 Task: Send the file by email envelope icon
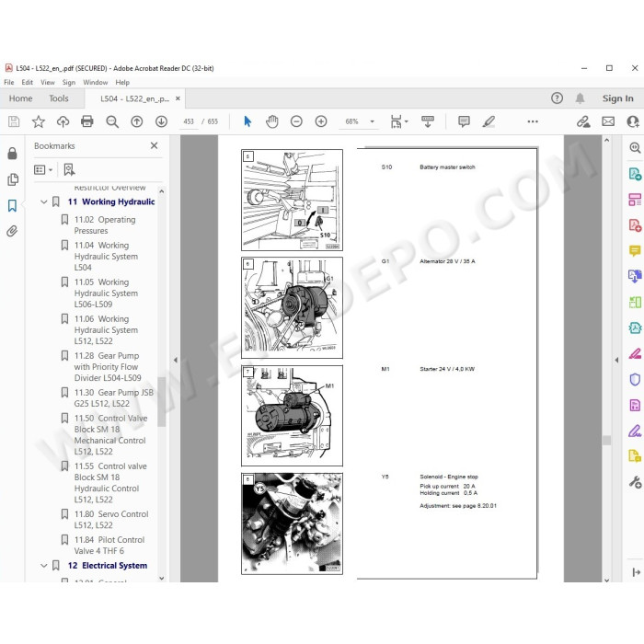pyautogui.click(x=608, y=121)
